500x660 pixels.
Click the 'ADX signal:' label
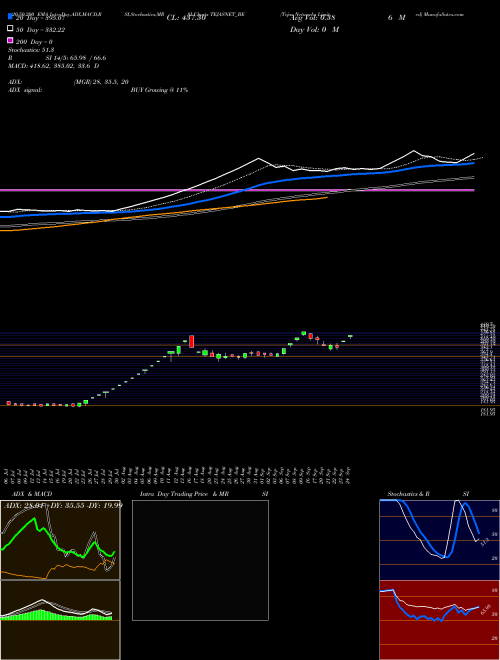coord(25,90)
